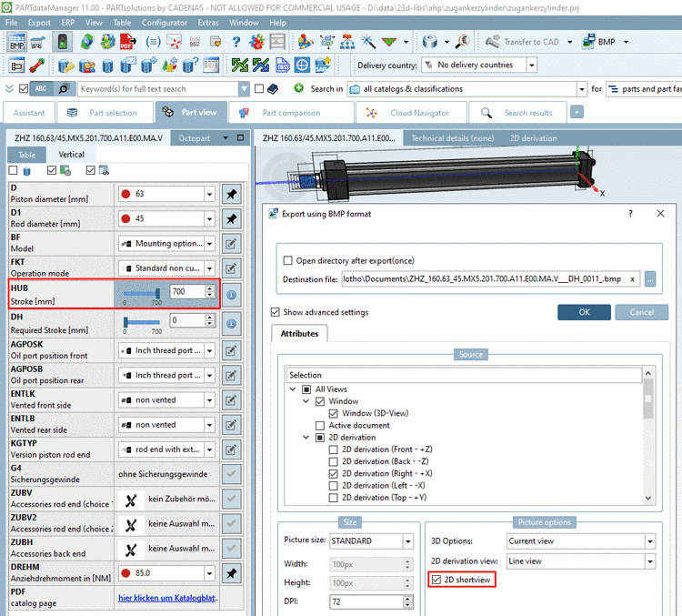Screen dimensions: 682x616
Task: Toggle Open directory after export checkbox
Action: tap(287, 261)
